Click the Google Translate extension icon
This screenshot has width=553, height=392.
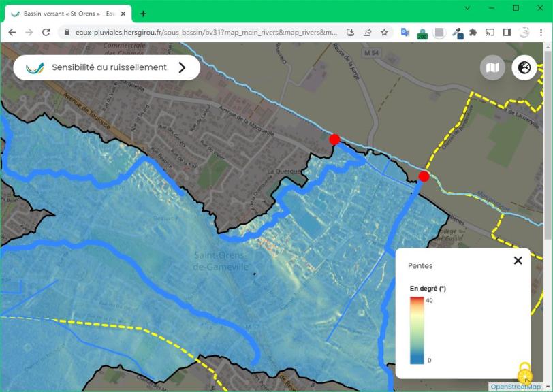point(405,32)
